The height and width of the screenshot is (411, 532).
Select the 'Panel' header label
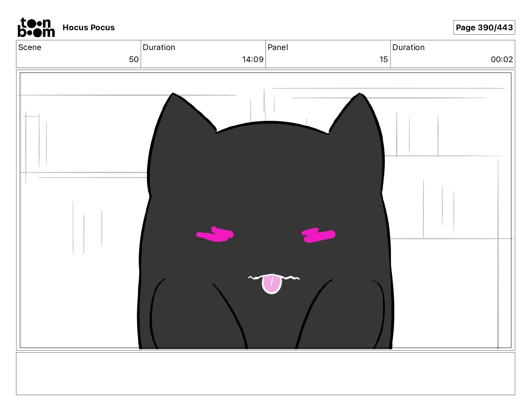[278, 47]
